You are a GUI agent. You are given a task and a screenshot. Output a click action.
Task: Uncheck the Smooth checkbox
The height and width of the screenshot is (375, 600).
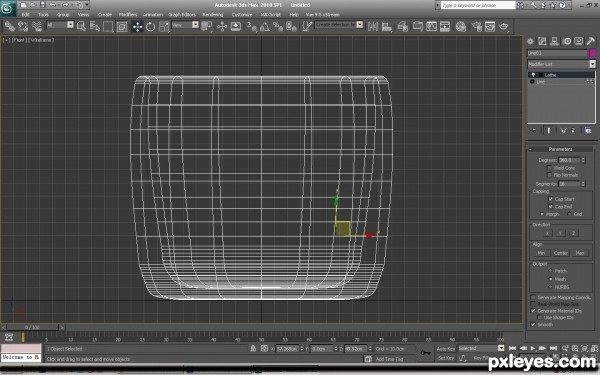533,324
